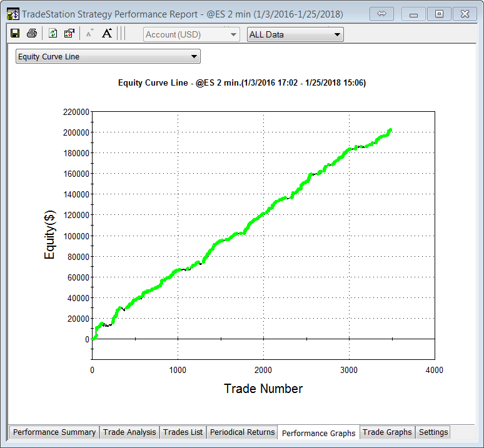Select the Performance Graphs tab
484x448 pixels.
pyautogui.click(x=318, y=432)
